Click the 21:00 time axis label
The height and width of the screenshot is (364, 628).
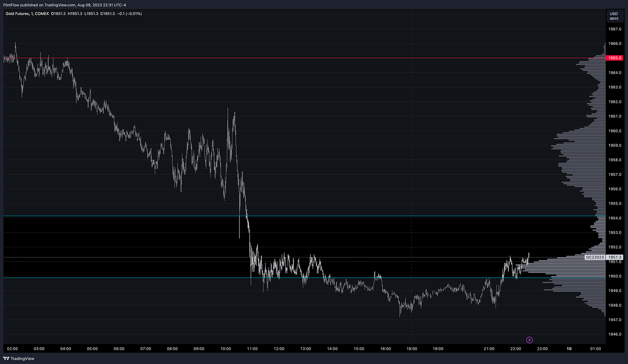(489, 349)
